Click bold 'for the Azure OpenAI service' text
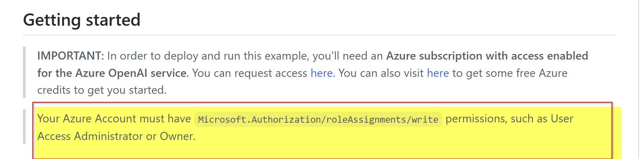644x159 pixels. 112,73
